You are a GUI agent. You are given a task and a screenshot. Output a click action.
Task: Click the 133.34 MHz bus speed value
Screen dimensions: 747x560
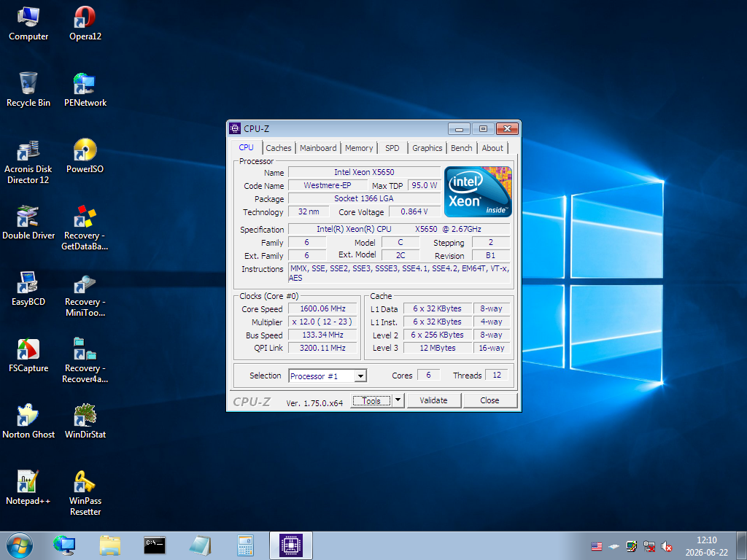pyautogui.click(x=323, y=335)
